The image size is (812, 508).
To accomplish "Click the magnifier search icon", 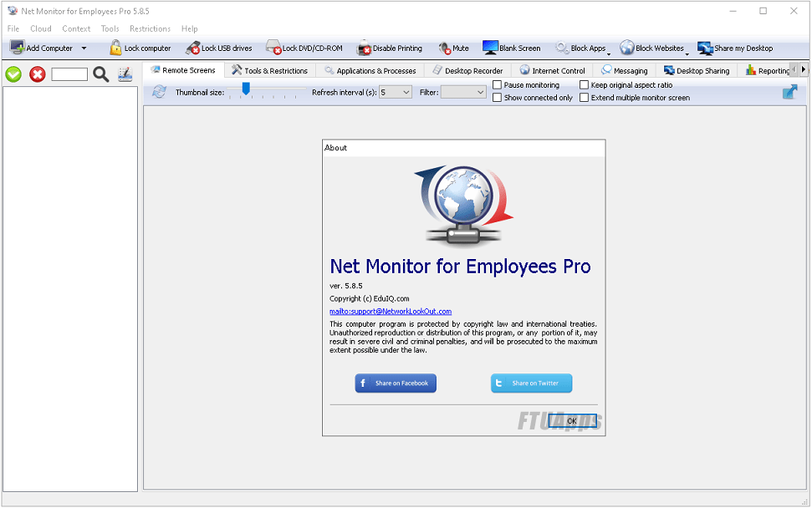I will coord(101,74).
